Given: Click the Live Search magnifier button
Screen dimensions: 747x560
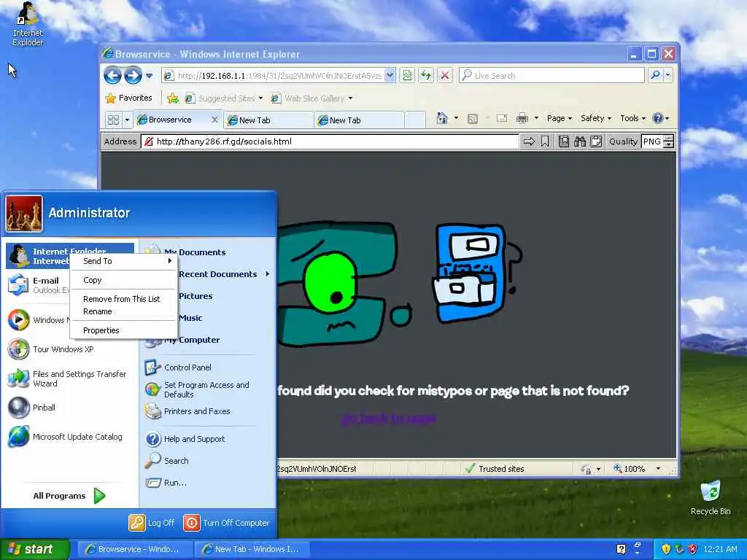Looking at the screenshot, I should (656, 75).
